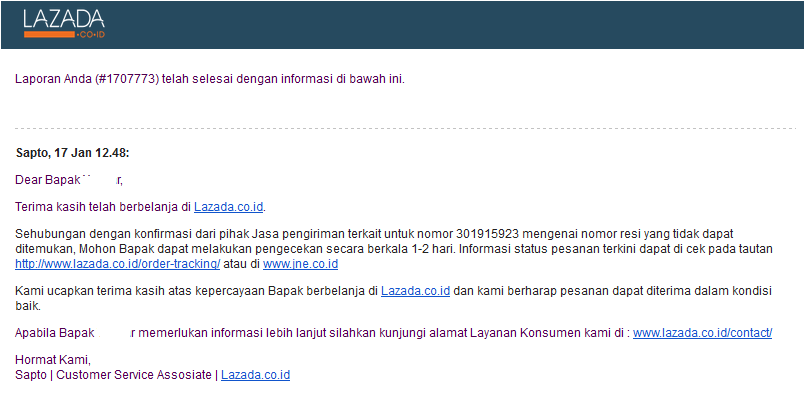Open the lazada.co.id/order-tracking link

point(117,264)
